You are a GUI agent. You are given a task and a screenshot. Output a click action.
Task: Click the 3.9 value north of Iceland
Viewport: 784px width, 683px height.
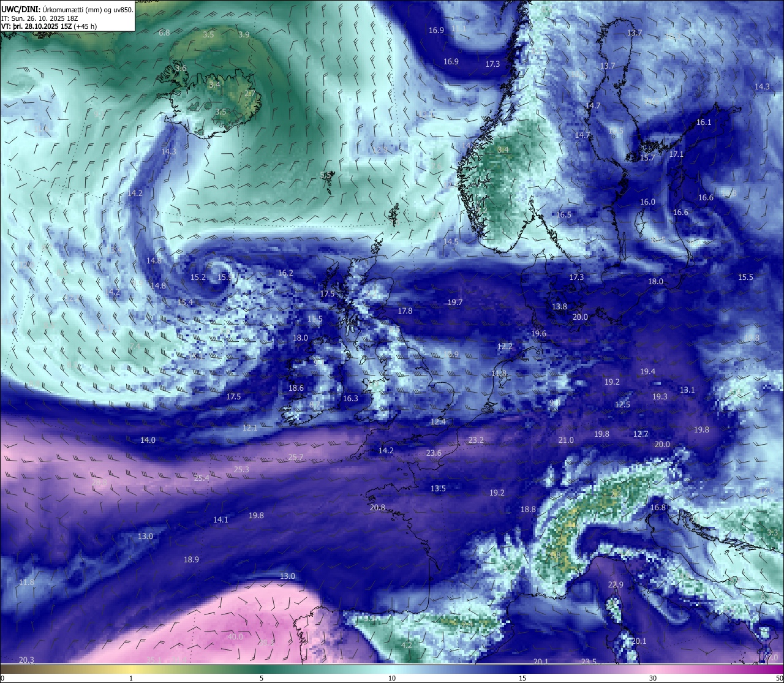pyautogui.click(x=244, y=35)
